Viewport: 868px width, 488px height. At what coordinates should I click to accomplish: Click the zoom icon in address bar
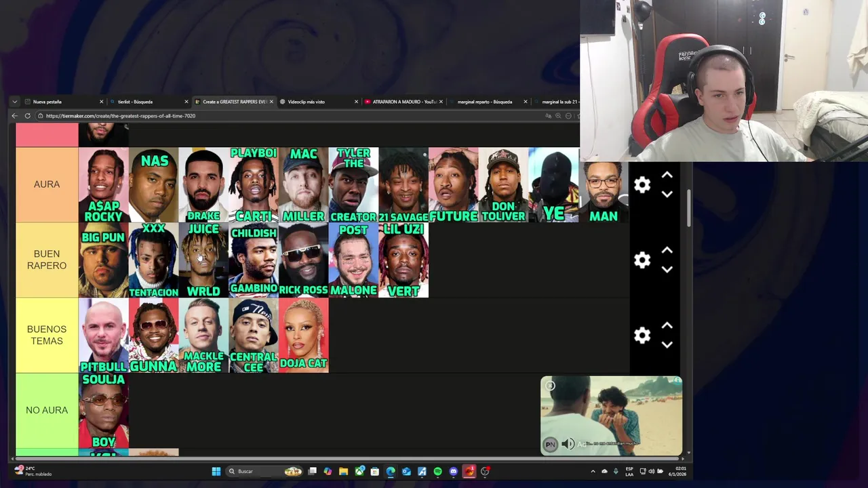point(558,116)
